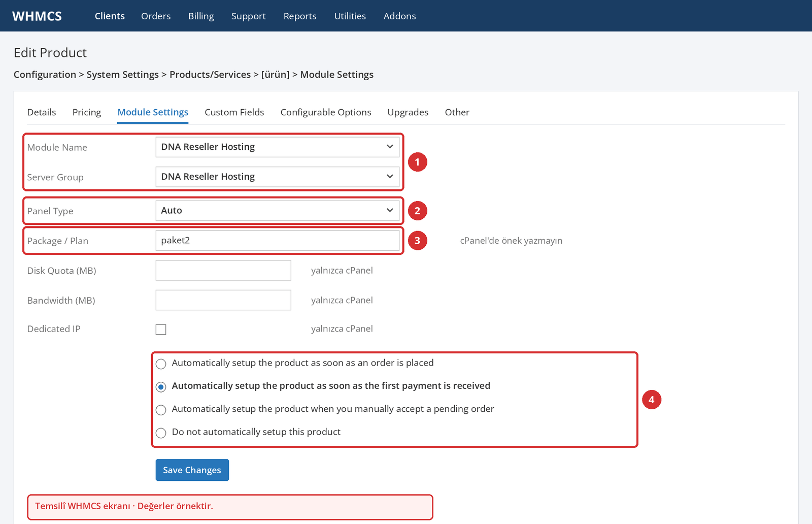
Task: Open the Other tab
Action: (457, 112)
